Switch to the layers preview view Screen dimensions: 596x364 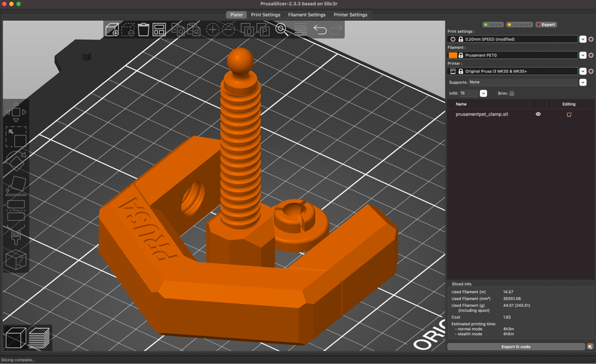tap(39, 337)
